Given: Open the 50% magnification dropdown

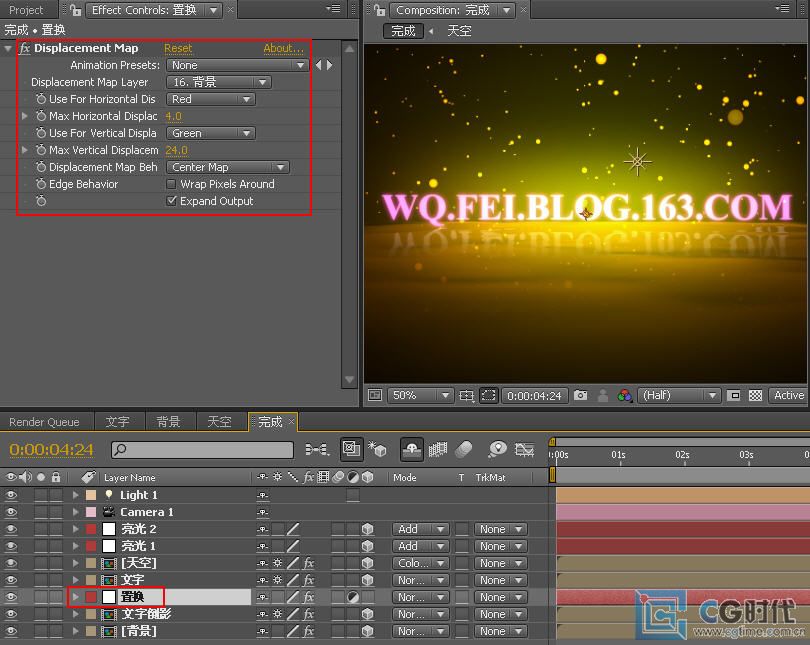Looking at the screenshot, I should coord(420,396).
